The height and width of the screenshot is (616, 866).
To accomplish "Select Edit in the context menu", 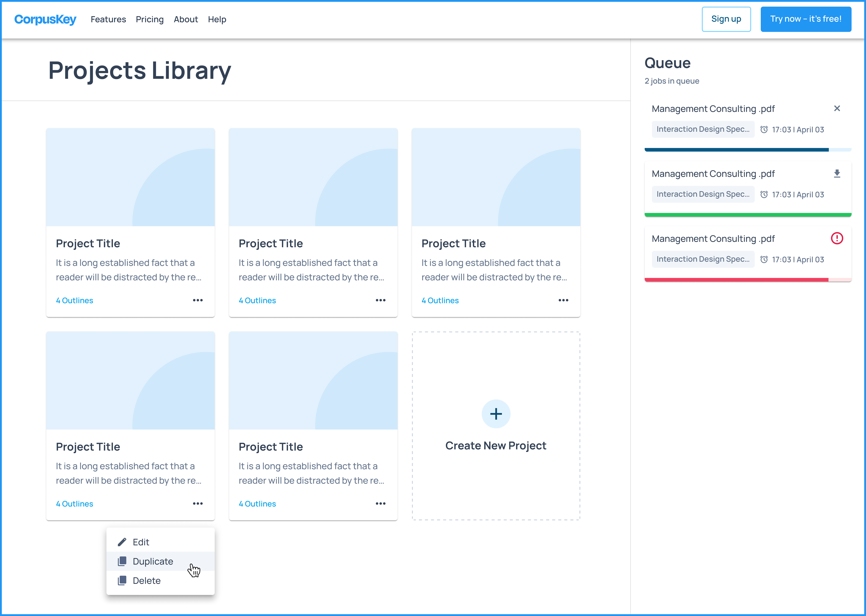I will 160,542.
